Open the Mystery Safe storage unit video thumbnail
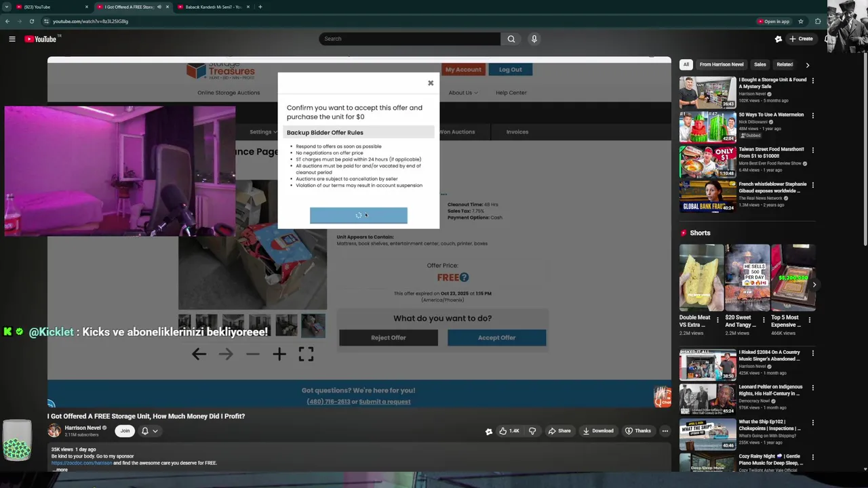Screen dimensions: 868x488 708,92
